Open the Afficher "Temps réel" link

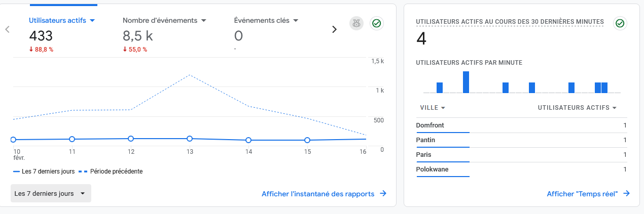tap(582, 194)
